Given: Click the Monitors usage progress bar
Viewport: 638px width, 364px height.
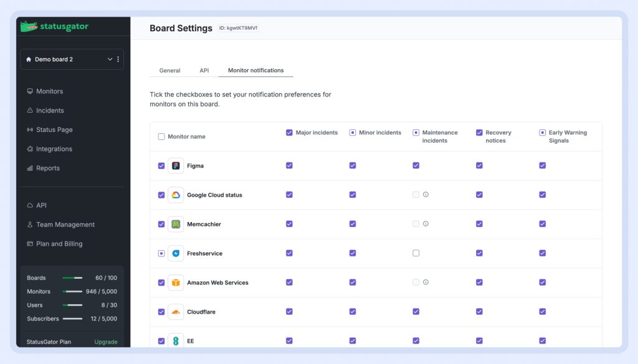Looking at the screenshot, I should pyautogui.click(x=72, y=292).
